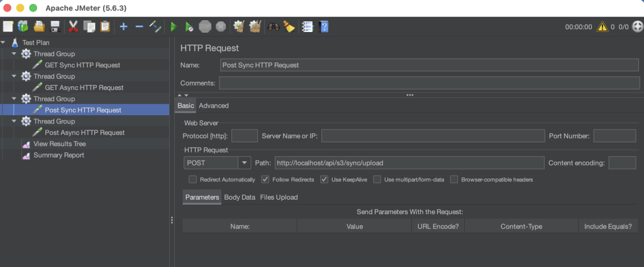Click the remote engines status icon
Viewport: 644px width, 267px height.
(x=637, y=26)
